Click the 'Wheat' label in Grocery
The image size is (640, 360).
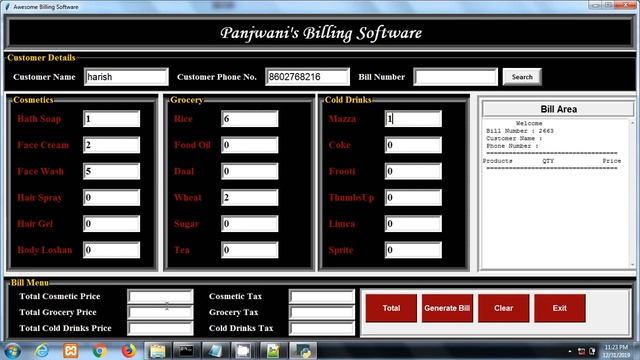pyautogui.click(x=188, y=198)
